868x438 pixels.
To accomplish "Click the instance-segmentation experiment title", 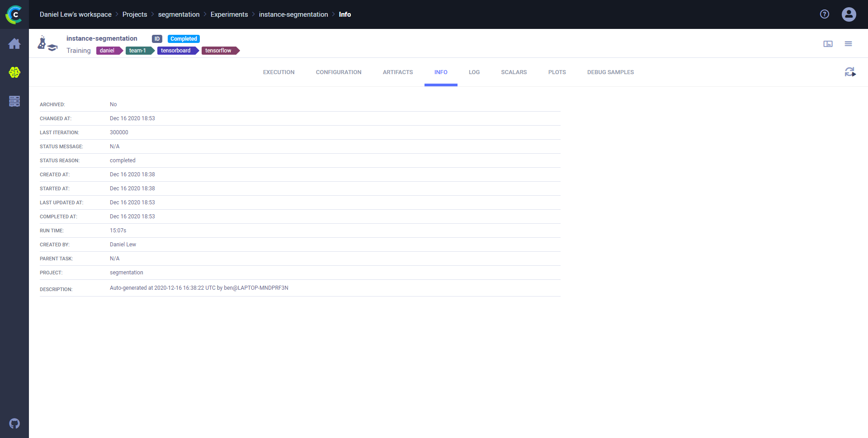I will [102, 38].
